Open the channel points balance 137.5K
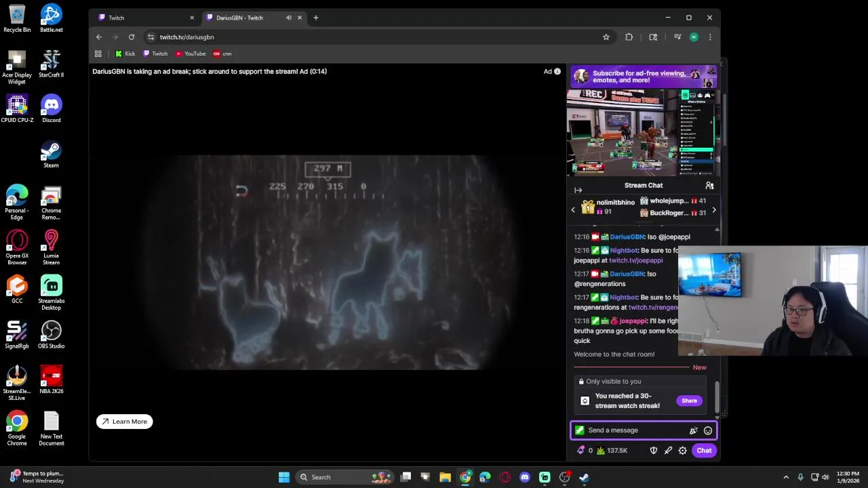The image size is (868, 488). click(612, 450)
